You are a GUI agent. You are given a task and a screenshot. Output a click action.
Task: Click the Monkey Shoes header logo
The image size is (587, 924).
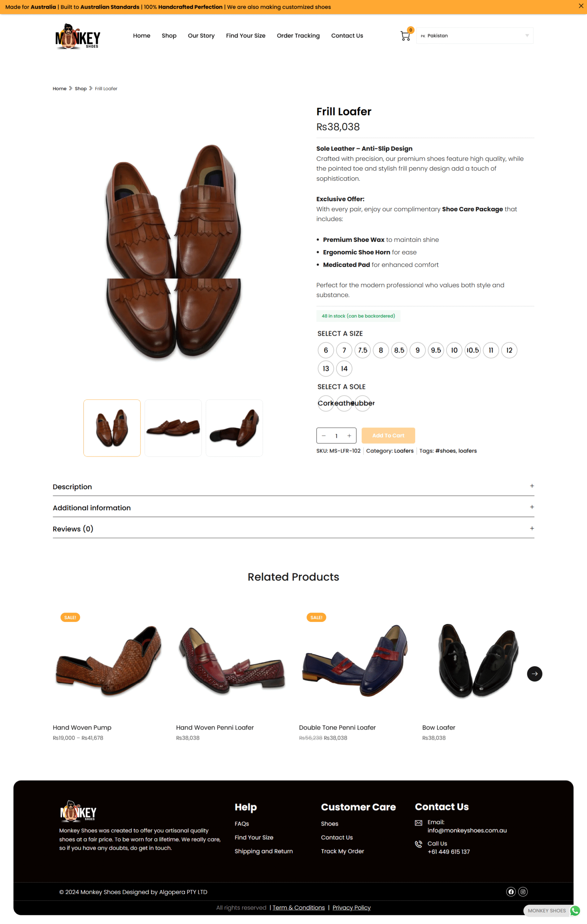pyautogui.click(x=78, y=36)
